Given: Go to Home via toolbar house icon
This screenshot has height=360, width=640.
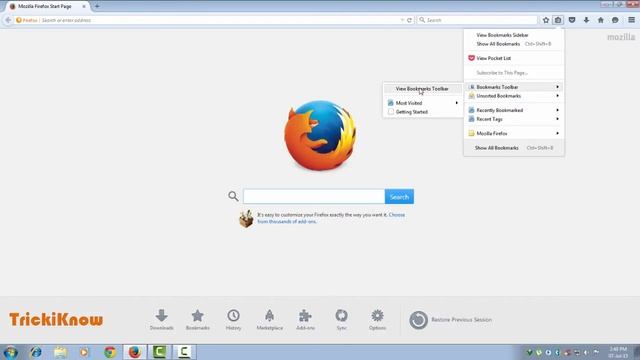Looking at the screenshot, I should click(x=600, y=20).
